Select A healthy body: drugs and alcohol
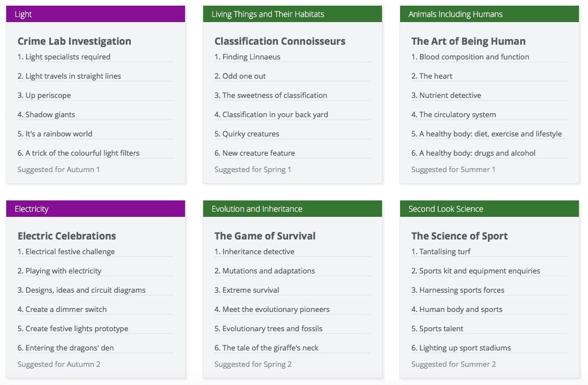The image size is (588, 385). [473, 153]
